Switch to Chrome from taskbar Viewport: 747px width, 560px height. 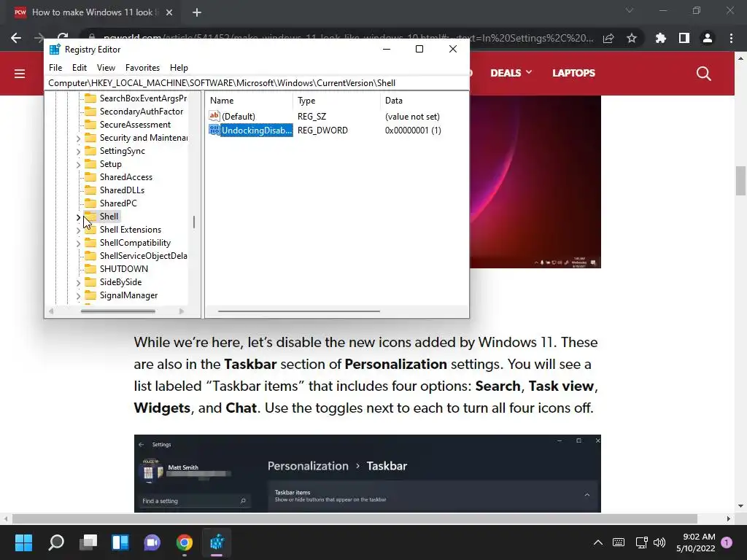point(185,542)
